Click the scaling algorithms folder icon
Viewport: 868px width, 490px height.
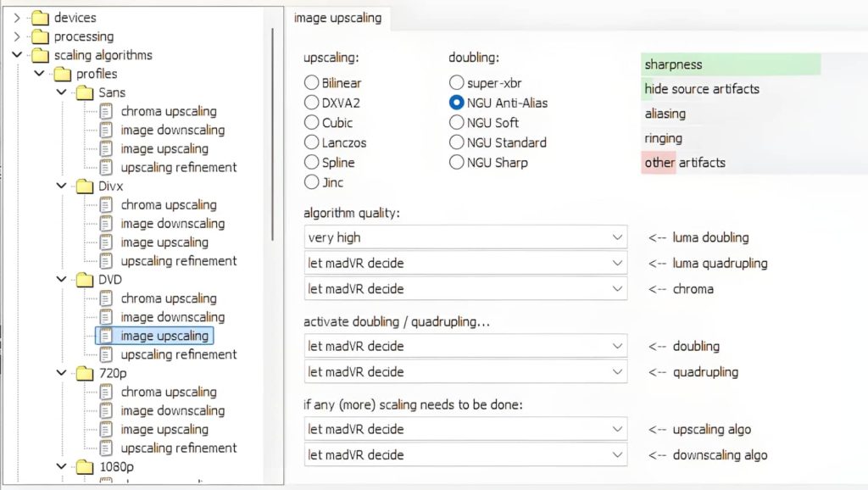(x=40, y=55)
